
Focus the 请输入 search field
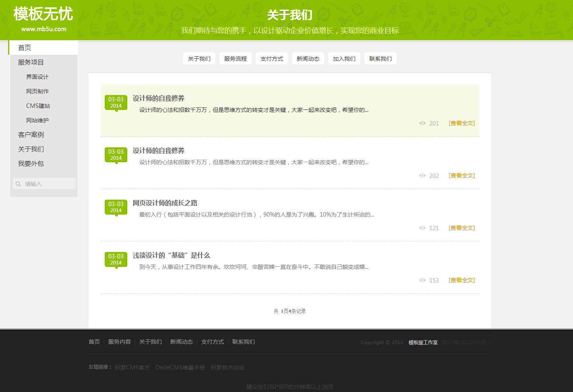48,184
